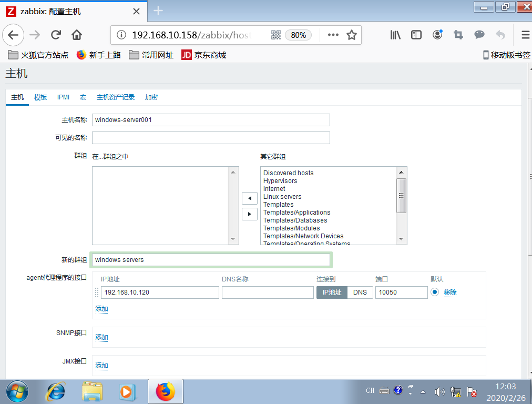Image resolution: width=532 pixels, height=404 pixels.
Task: Open a new browser tab
Action: (x=158, y=11)
